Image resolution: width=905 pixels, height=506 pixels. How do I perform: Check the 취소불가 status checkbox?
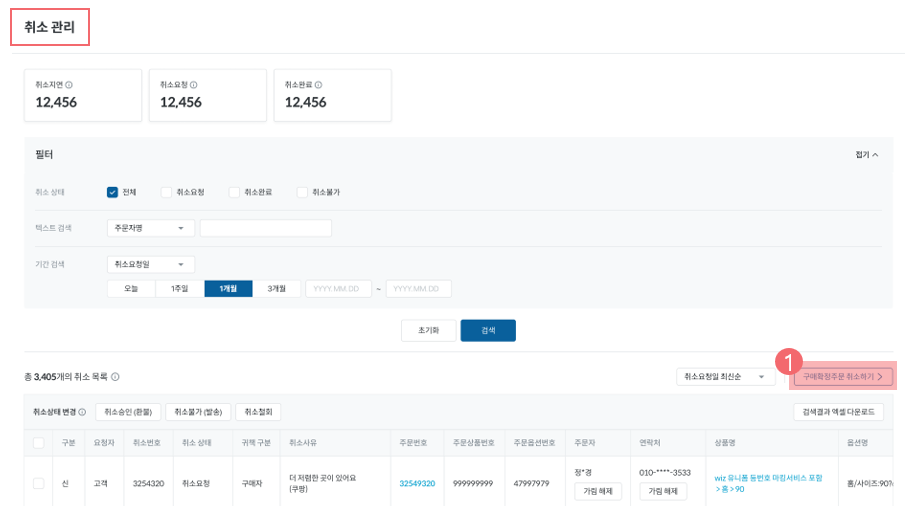[x=302, y=192]
